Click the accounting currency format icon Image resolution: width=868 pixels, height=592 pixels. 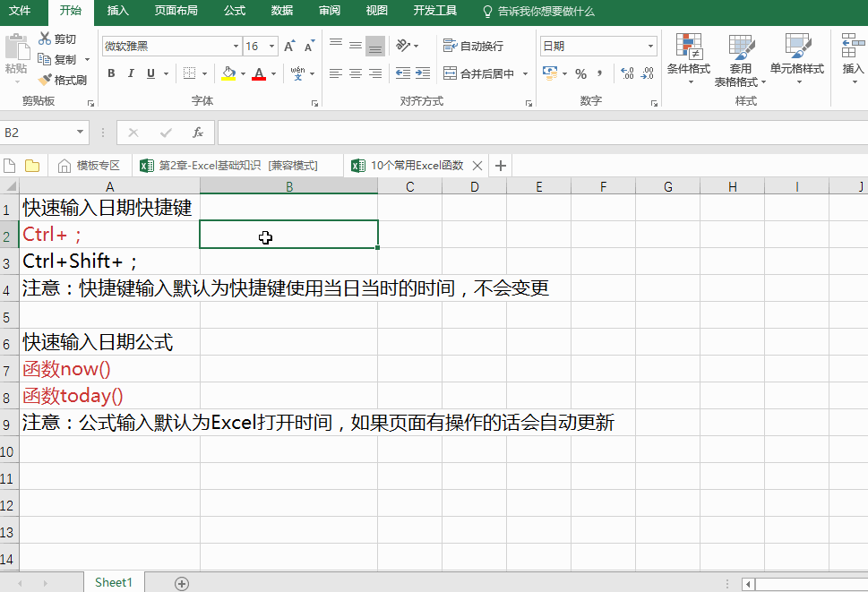[550, 73]
